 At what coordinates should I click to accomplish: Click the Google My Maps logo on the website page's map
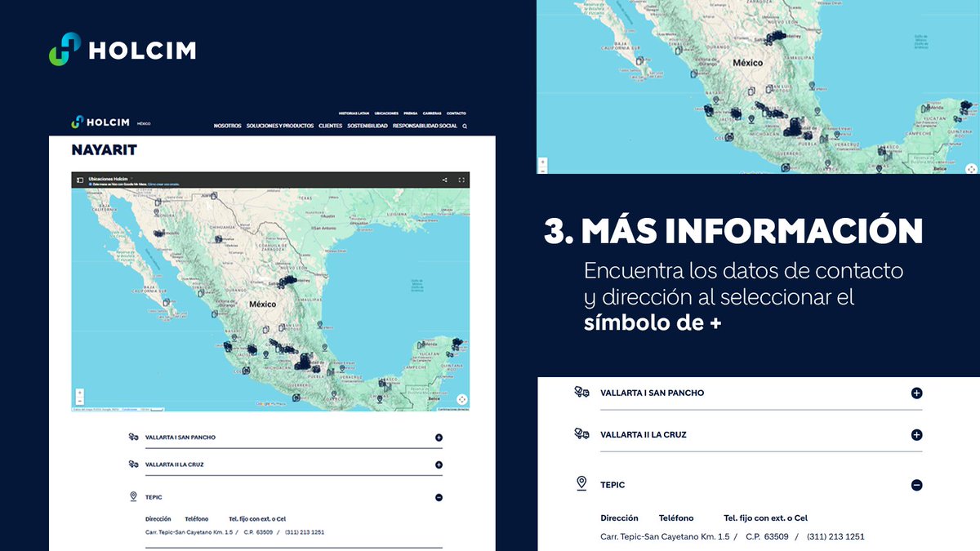click(x=269, y=403)
